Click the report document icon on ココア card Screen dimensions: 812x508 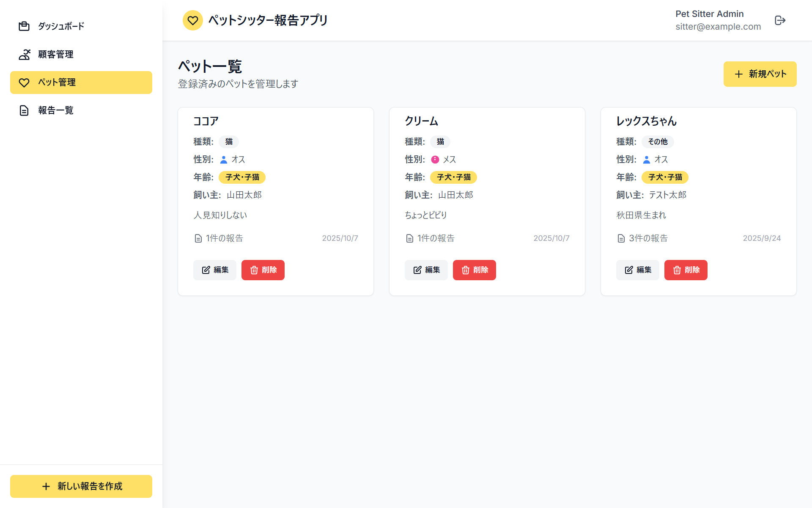[198, 238]
